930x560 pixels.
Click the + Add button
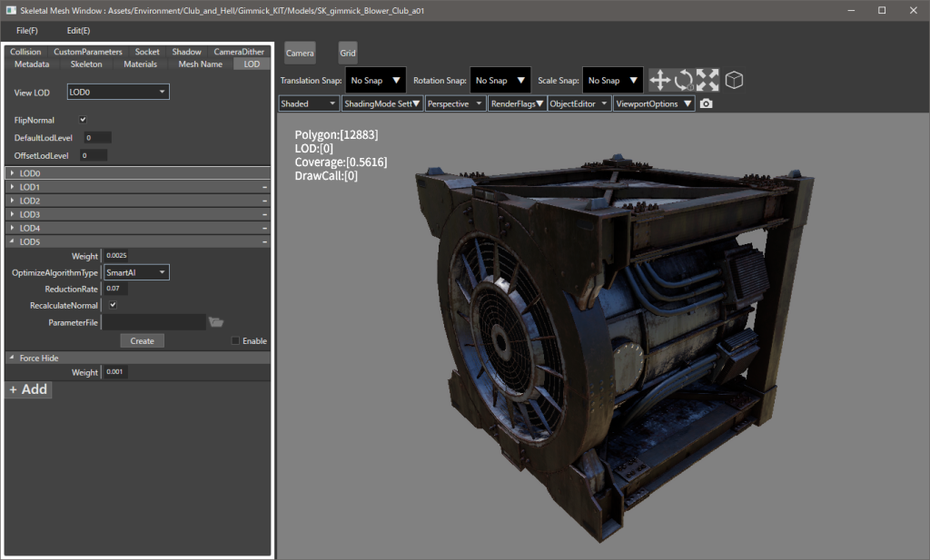click(x=28, y=389)
